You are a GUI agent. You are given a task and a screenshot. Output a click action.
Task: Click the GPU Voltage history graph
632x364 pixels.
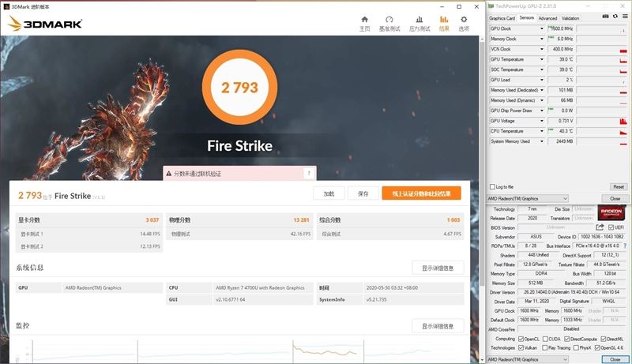(x=602, y=121)
